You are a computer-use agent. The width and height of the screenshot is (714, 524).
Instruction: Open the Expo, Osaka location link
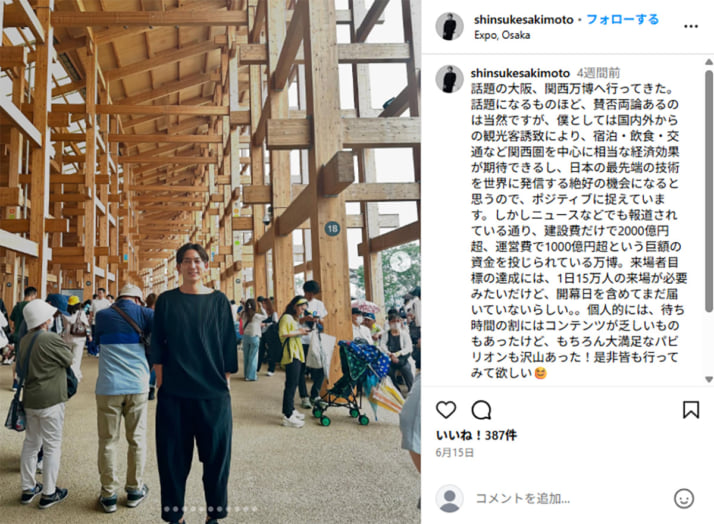pyautogui.click(x=502, y=35)
